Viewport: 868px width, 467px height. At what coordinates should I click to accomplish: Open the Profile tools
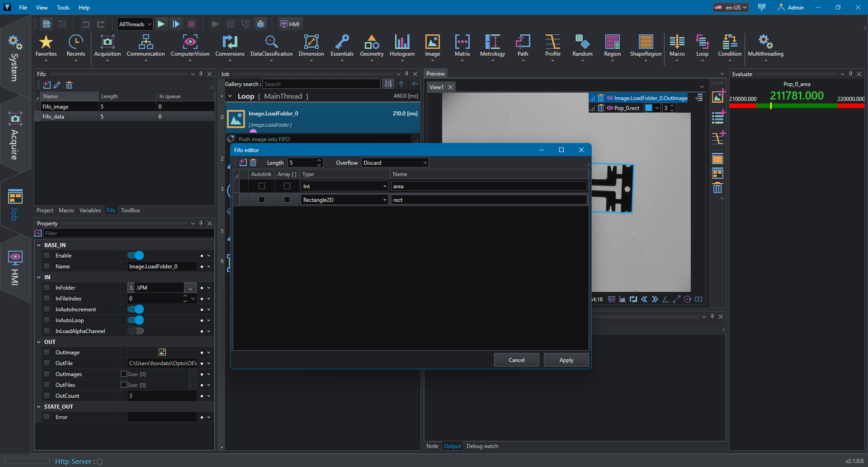tap(553, 47)
